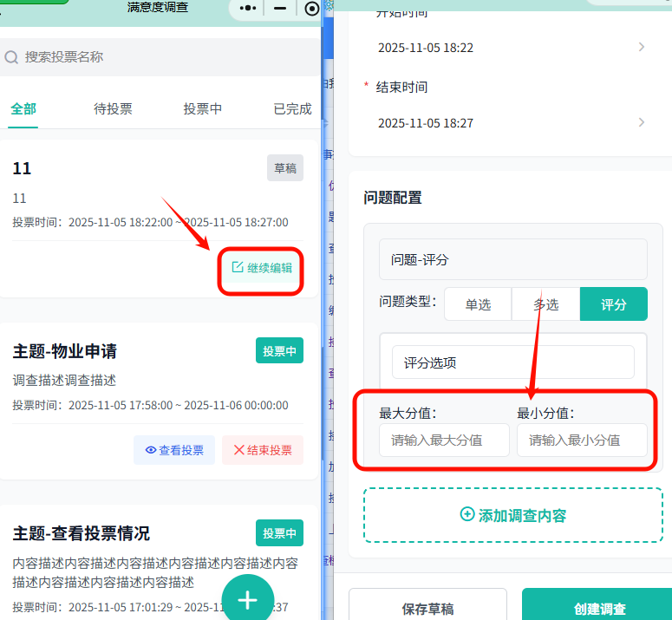672x620 pixels.
Task: Click the search magnifier icon
Action: coord(12,57)
